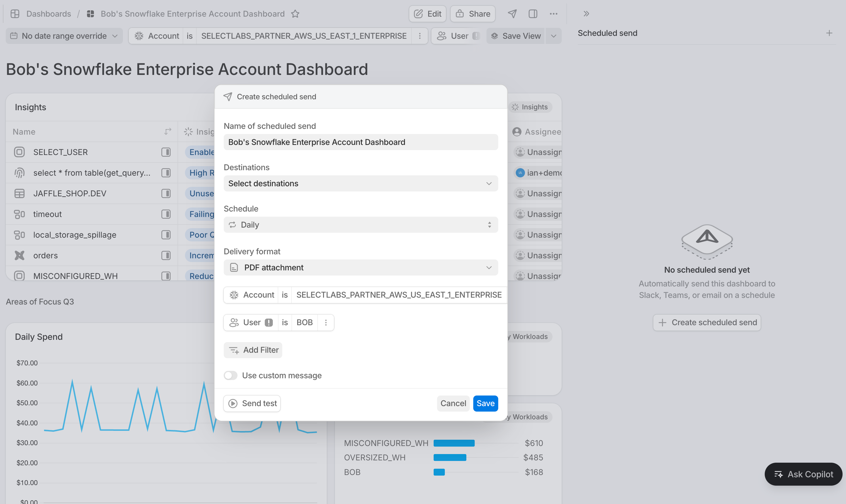Open Ask Copilot
Screen dimensions: 846x504
tap(803, 474)
